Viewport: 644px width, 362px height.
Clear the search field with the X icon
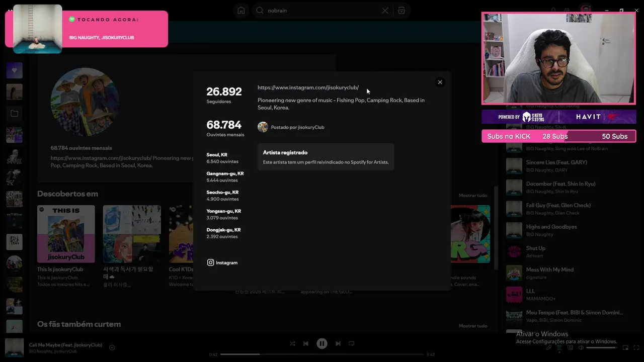(385, 11)
